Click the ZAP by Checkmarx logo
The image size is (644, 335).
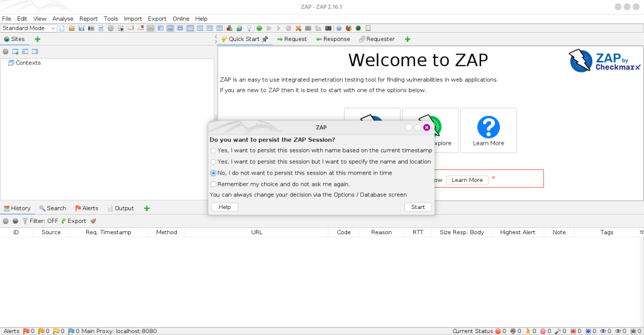(x=604, y=61)
